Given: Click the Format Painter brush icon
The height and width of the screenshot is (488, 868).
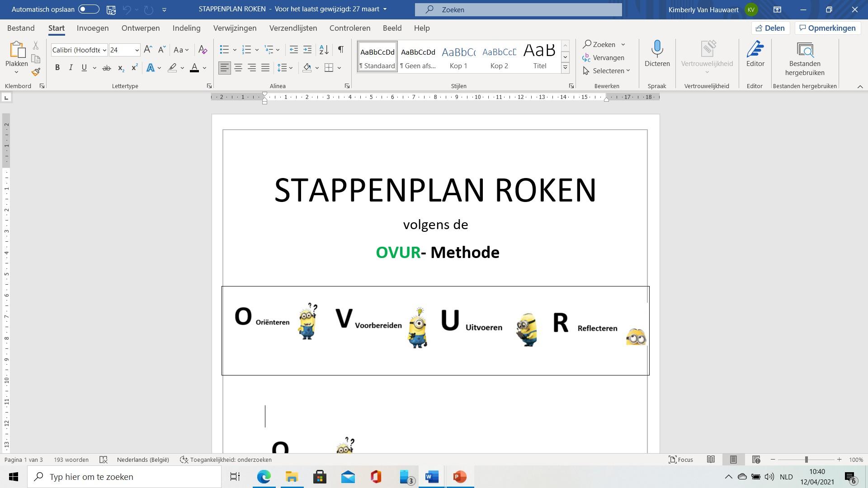Looking at the screenshot, I should click(x=36, y=72).
